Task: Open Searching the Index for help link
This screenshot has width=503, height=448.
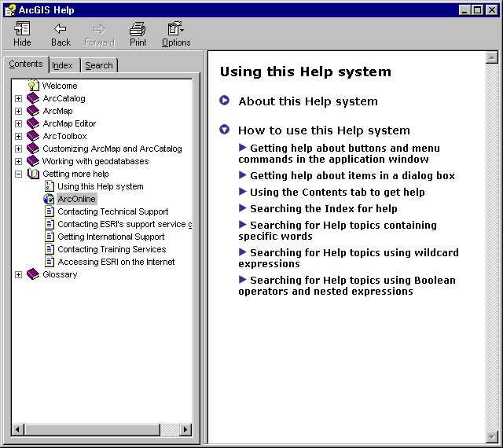Action: (323, 208)
